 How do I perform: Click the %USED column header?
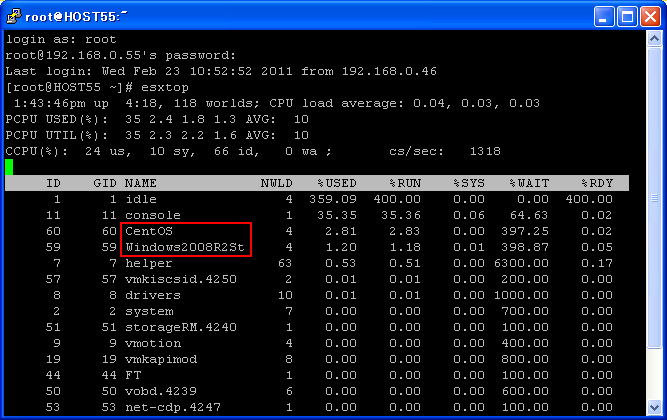337,183
